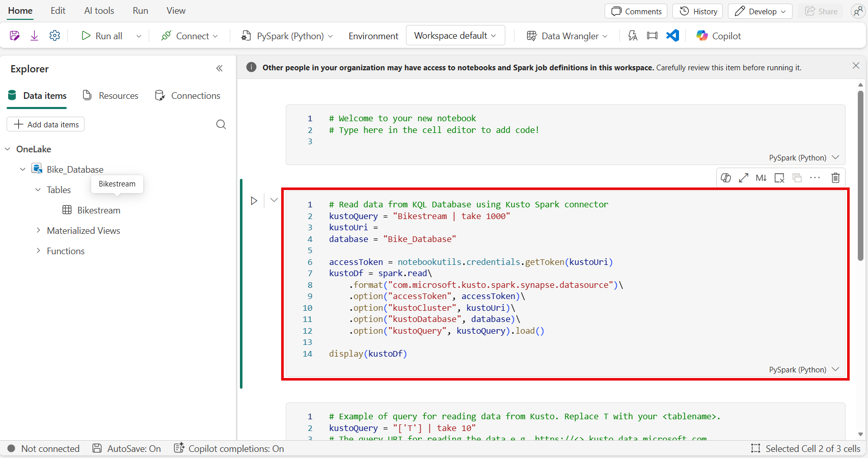Run the selected cell

click(x=254, y=201)
